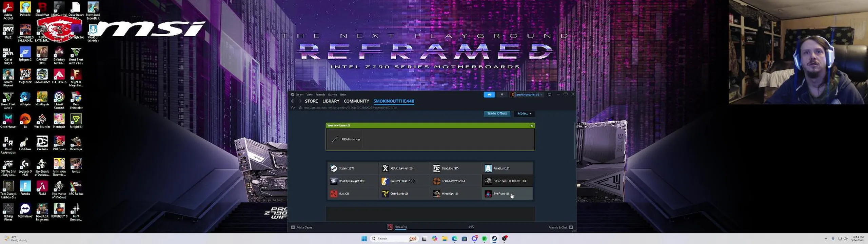Open the View menu in Steam
The height and width of the screenshot is (244, 868).
tap(310, 95)
